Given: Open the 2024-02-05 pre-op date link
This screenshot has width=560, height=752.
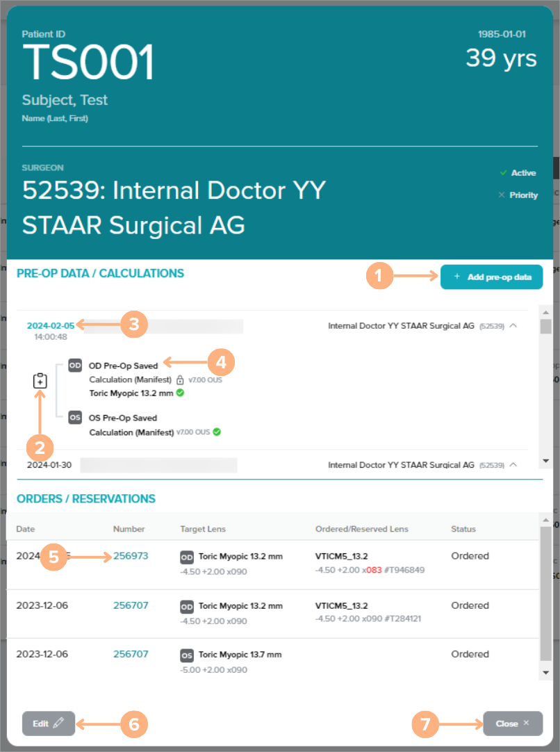Looking at the screenshot, I should point(50,325).
